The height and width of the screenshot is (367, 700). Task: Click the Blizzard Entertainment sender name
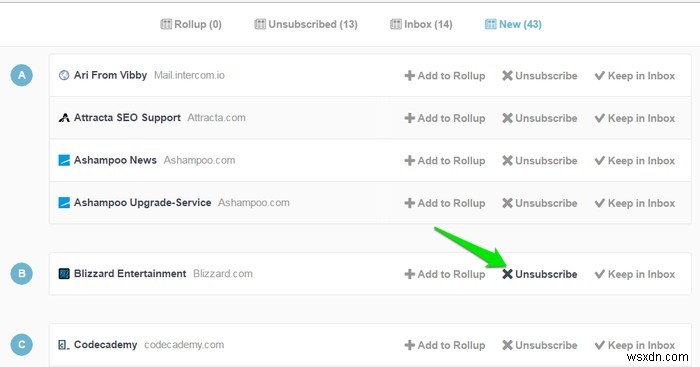pyautogui.click(x=130, y=273)
